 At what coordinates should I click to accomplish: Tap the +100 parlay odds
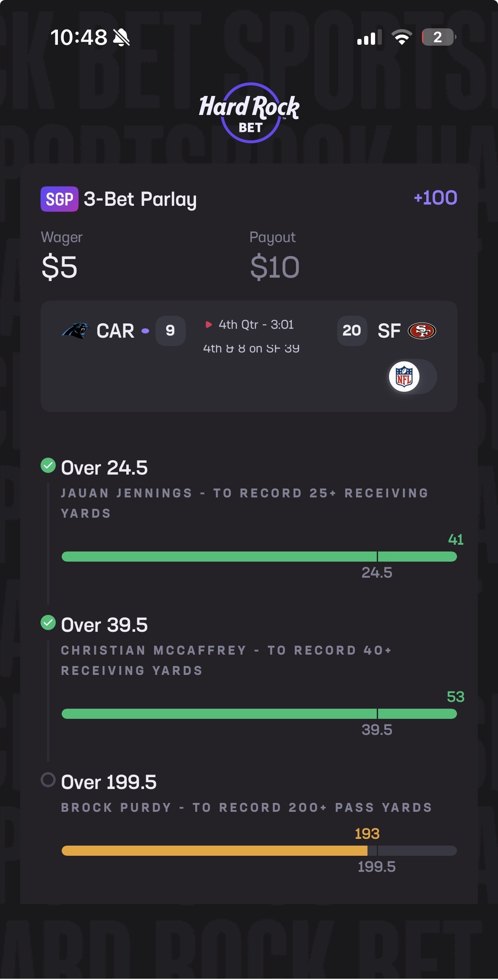pyautogui.click(x=435, y=198)
